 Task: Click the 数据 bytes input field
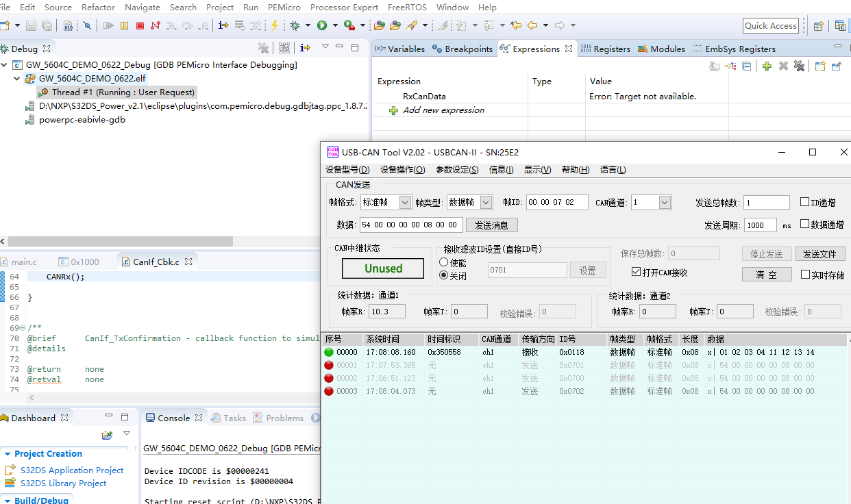(x=411, y=225)
